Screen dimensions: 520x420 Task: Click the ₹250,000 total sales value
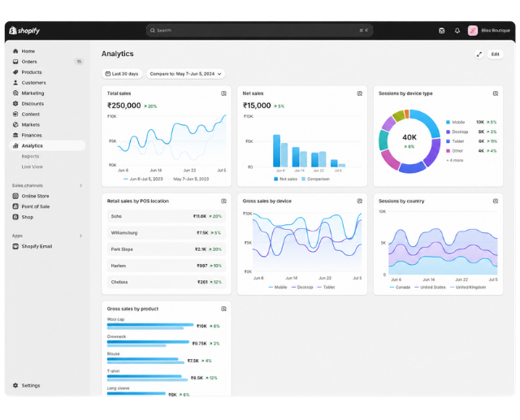tap(124, 106)
